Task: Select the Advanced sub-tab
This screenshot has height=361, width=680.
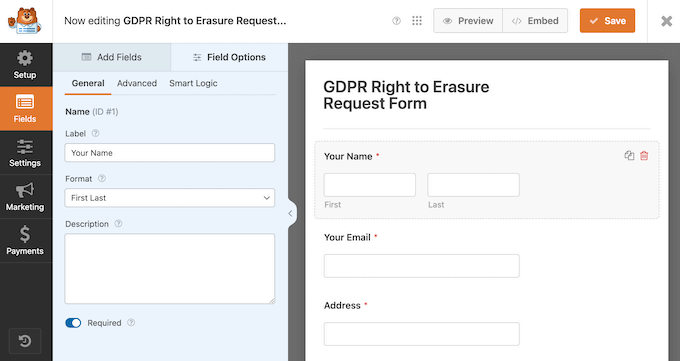Action: pos(137,83)
